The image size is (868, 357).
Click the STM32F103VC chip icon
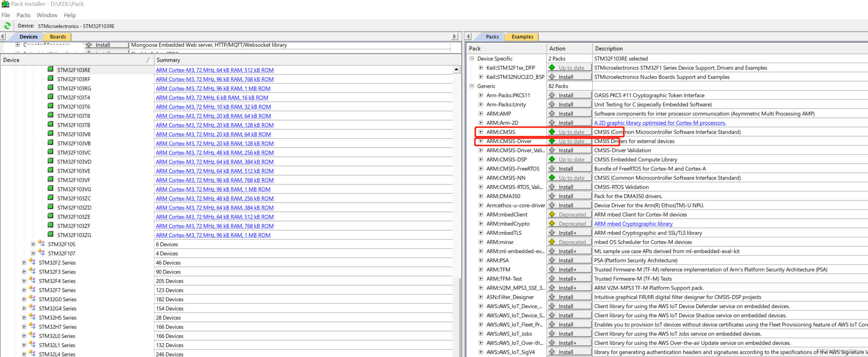click(x=51, y=152)
